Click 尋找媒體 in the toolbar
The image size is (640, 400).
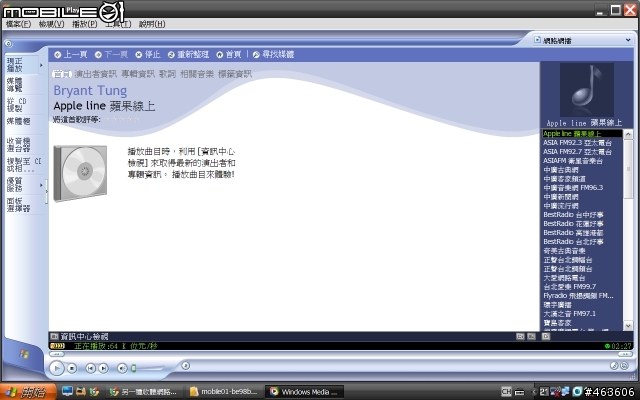273,54
